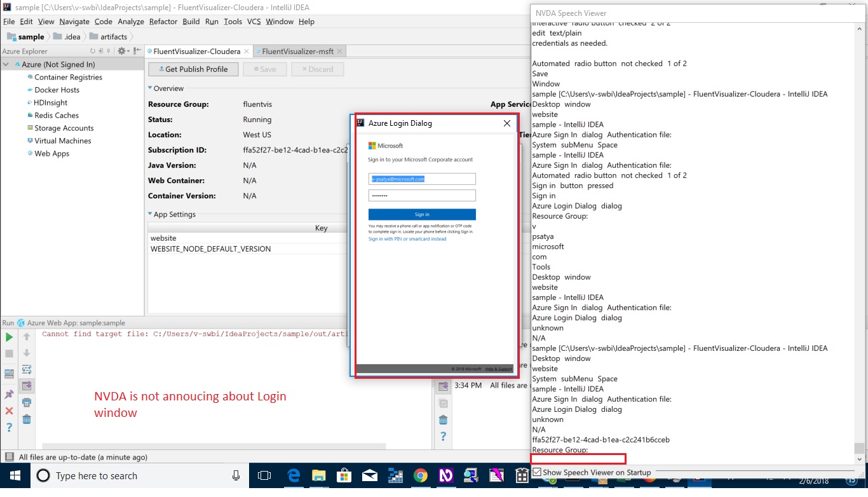Clear console output with trash icon
This screenshot has width=868, height=497.
(x=25, y=419)
